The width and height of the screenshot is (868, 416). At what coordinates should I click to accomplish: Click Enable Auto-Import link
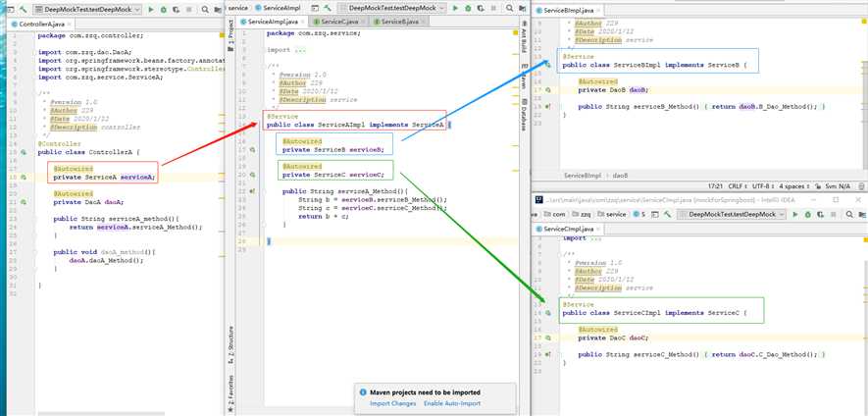[451, 403]
